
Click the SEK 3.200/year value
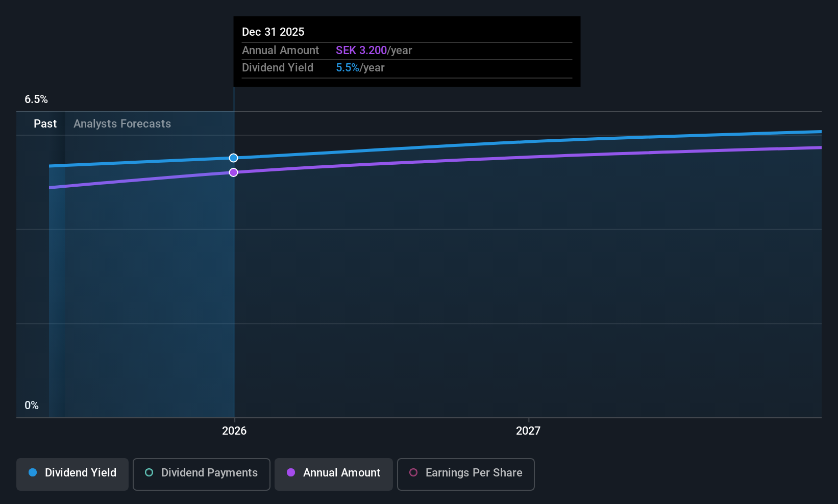(374, 51)
